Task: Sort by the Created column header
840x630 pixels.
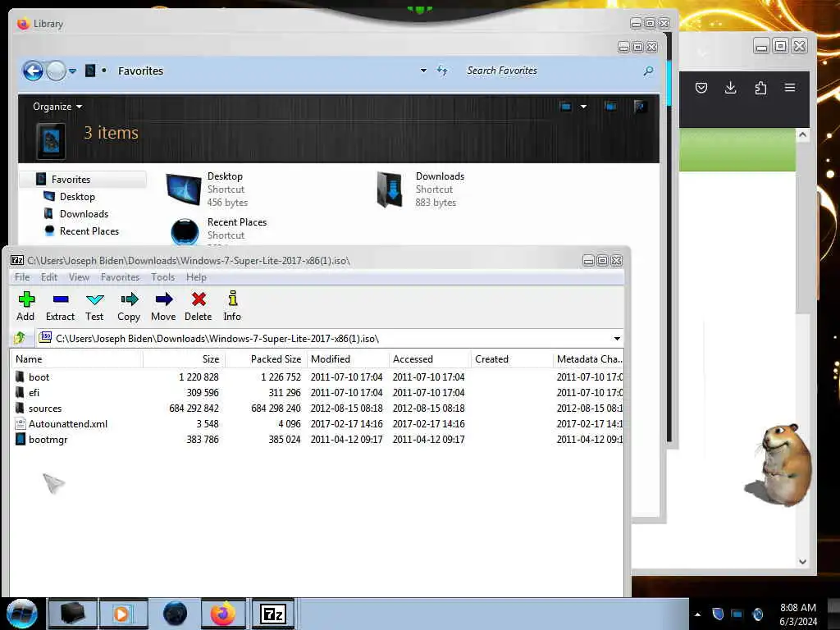Action: tap(512, 359)
